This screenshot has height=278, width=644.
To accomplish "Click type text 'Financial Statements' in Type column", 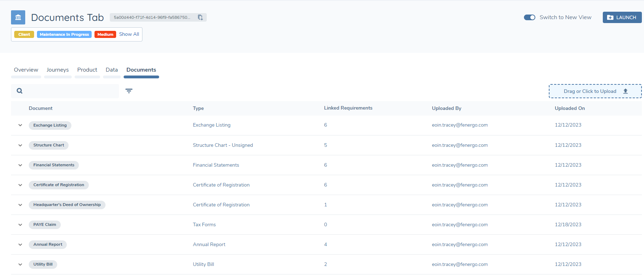I will click(x=216, y=165).
